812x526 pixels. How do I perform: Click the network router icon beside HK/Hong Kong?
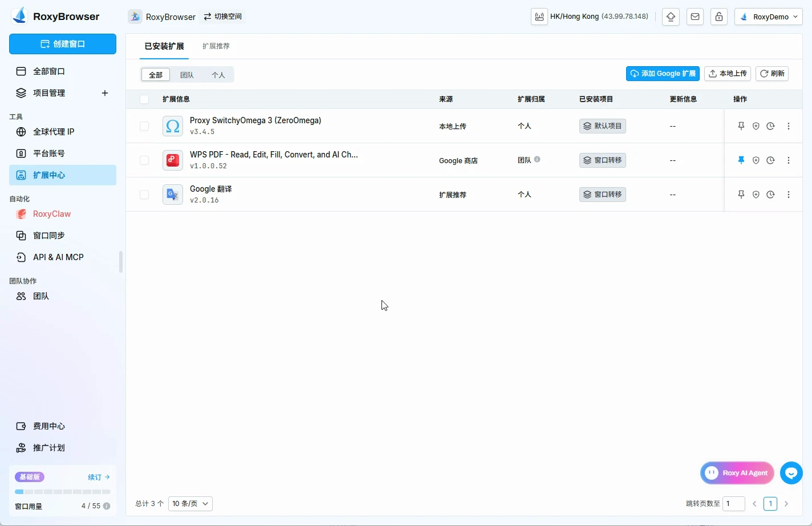click(539, 17)
